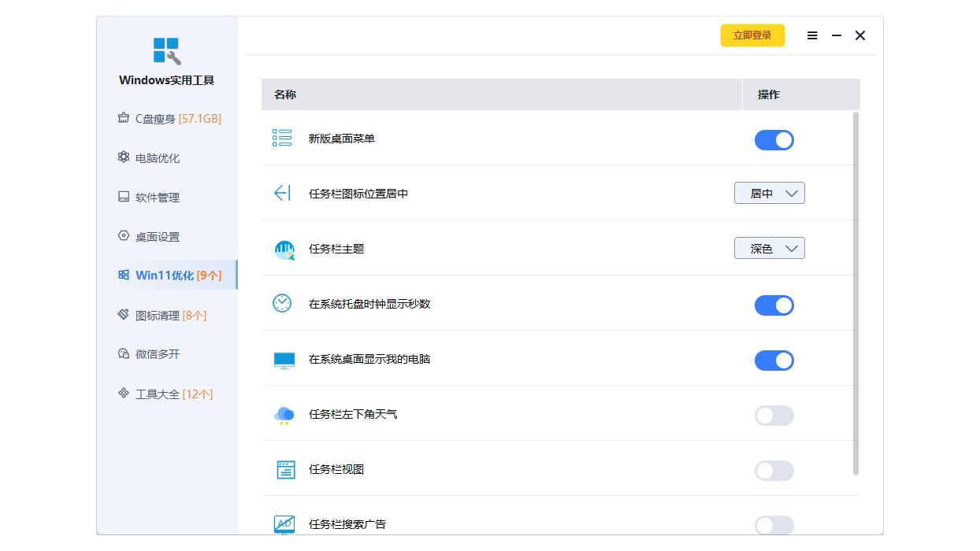Click the 立即登录 button
The width and height of the screenshot is (980, 551).
point(752,35)
